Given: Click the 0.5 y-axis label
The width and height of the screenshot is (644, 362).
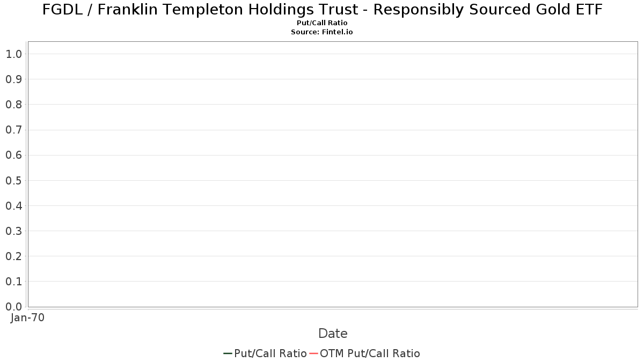Looking at the screenshot, I should pyautogui.click(x=13, y=180).
